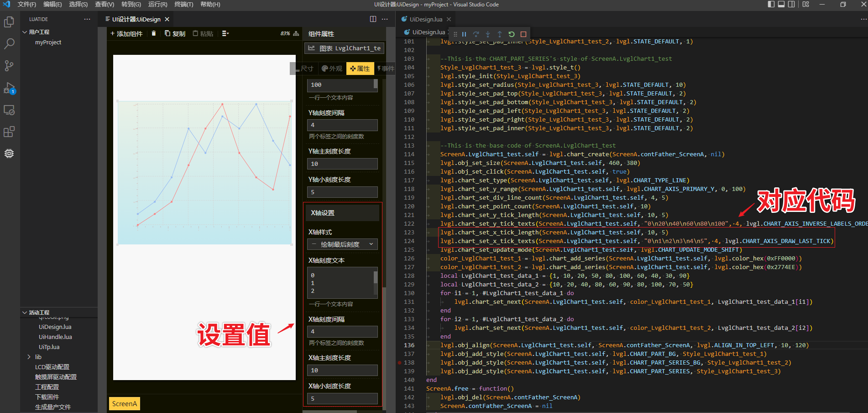Toggle the breakpoint on line 138
The height and width of the screenshot is (413, 868).
tap(400, 363)
